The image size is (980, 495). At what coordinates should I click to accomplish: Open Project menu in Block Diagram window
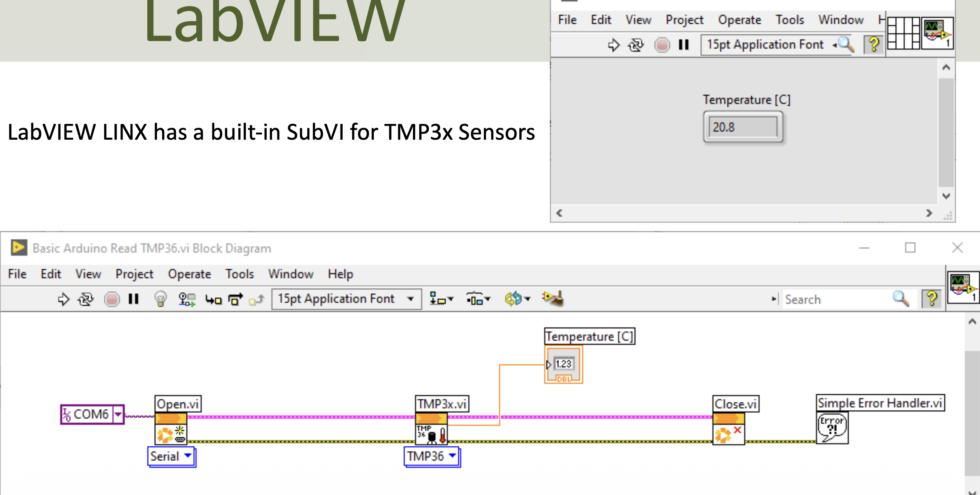[134, 274]
